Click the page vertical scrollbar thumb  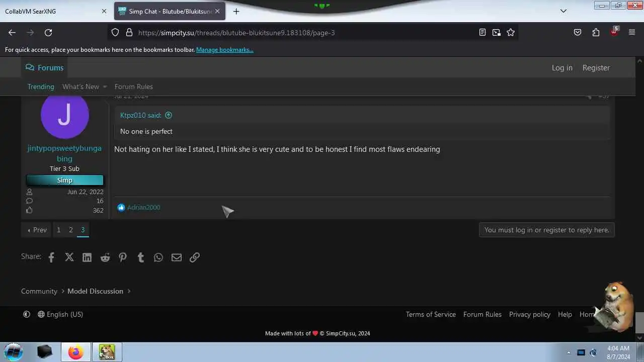(x=639, y=322)
